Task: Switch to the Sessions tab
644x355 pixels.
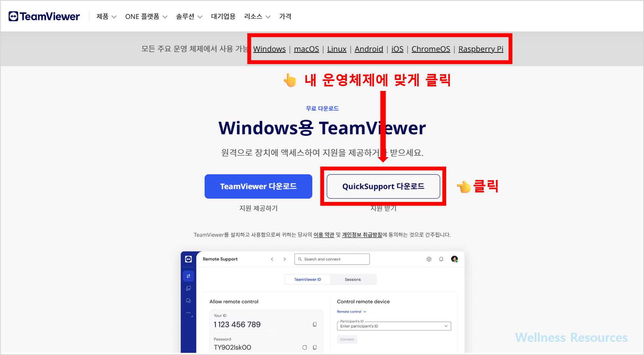Action: coord(353,280)
